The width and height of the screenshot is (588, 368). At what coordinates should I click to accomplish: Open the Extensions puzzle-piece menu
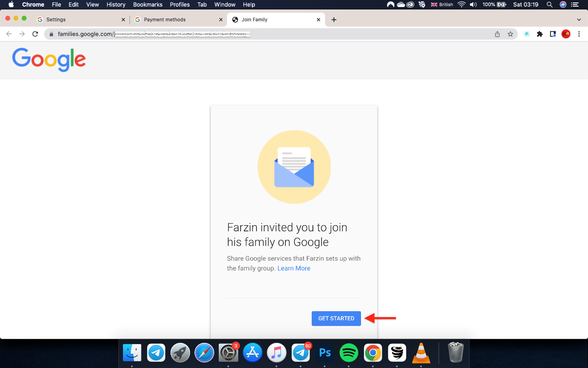tap(540, 34)
